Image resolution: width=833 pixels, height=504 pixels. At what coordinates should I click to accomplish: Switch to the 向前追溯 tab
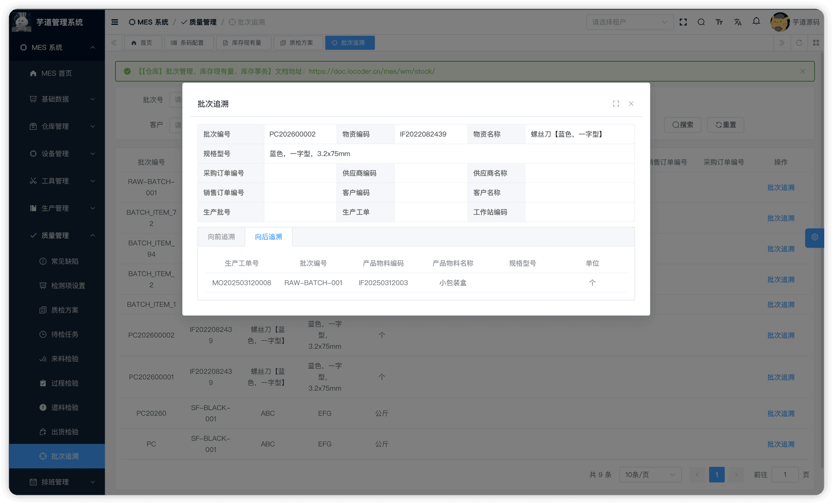[221, 236]
